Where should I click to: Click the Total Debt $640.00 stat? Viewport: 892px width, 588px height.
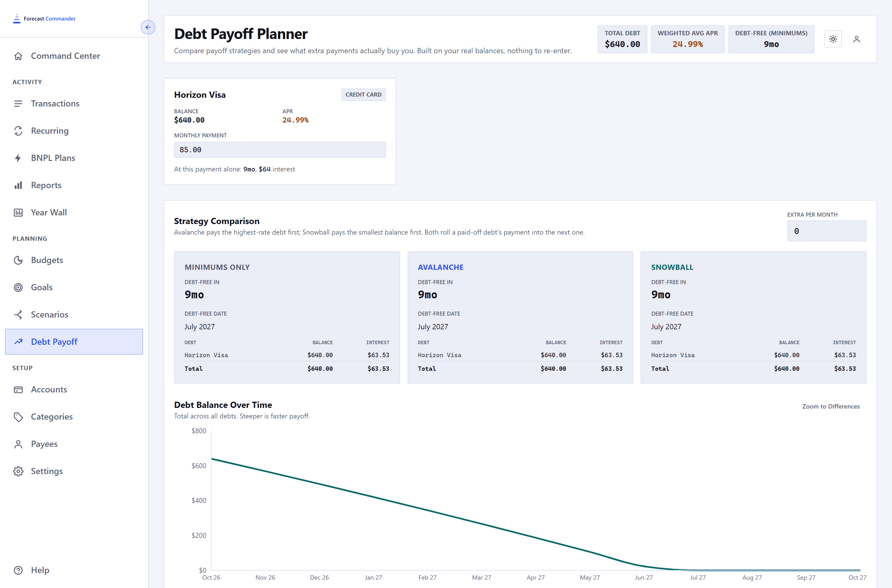coord(622,39)
